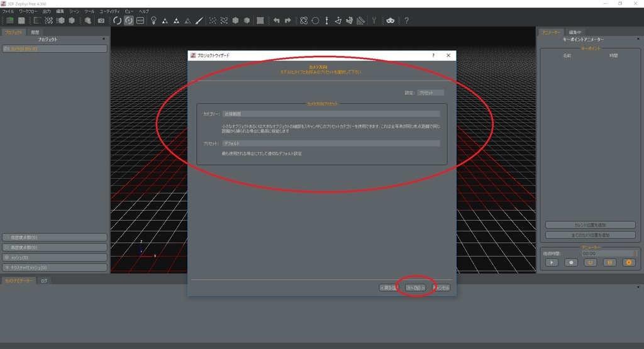This screenshot has height=349, width=644.
Task: Click the duration field spinner arrows
Action: [x=635, y=253]
